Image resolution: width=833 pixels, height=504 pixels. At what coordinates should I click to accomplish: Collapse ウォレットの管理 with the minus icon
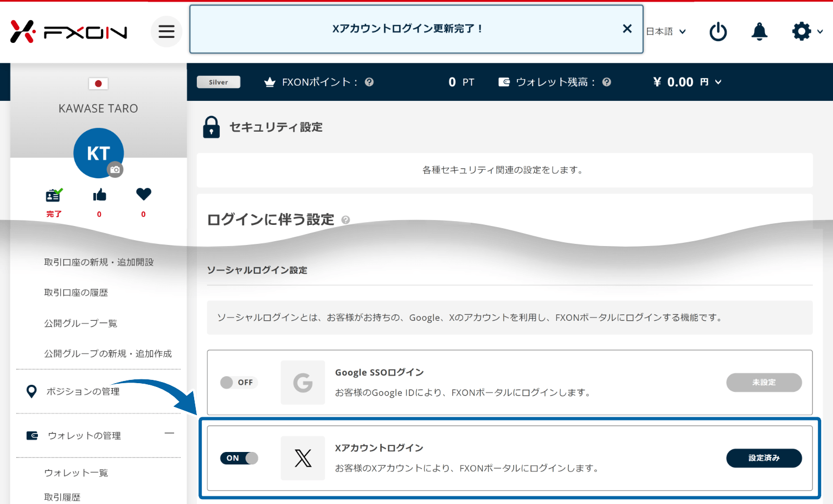pyautogui.click(x=169, y=433)
